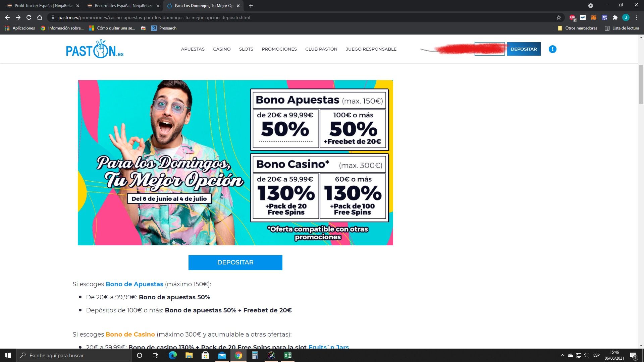
Task: Open the APUESTAS menu
Action: (193, 49)
